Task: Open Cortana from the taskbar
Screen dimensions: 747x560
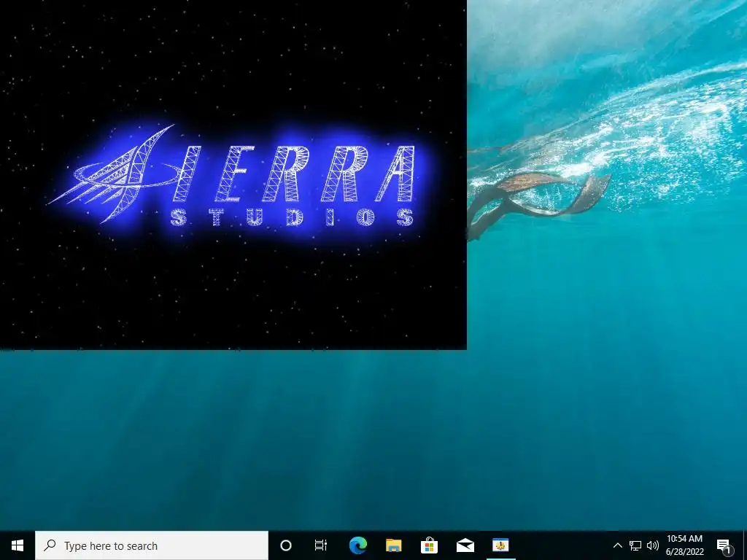Action: tap(286, 545)
